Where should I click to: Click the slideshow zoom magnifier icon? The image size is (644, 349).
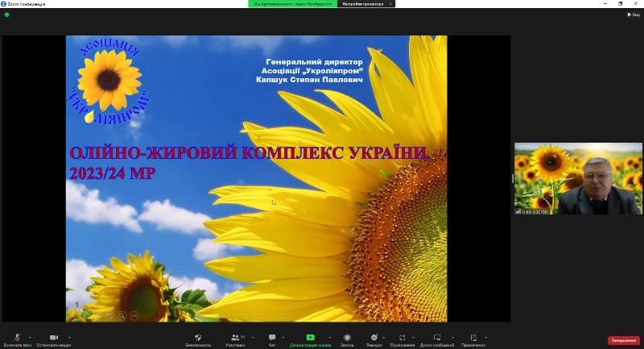click(122, 316)
